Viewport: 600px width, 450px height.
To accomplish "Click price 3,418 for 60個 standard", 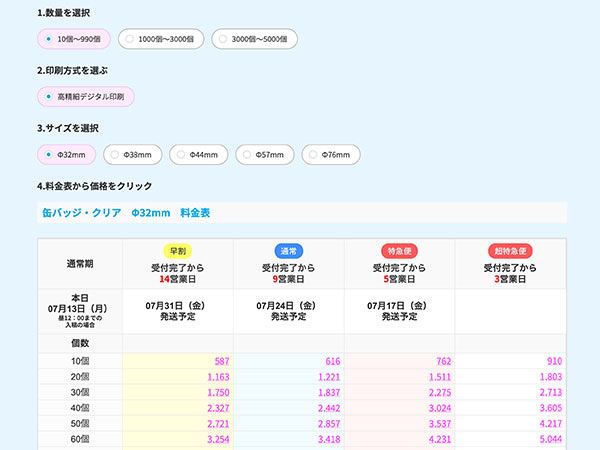I will coord(329,439).
